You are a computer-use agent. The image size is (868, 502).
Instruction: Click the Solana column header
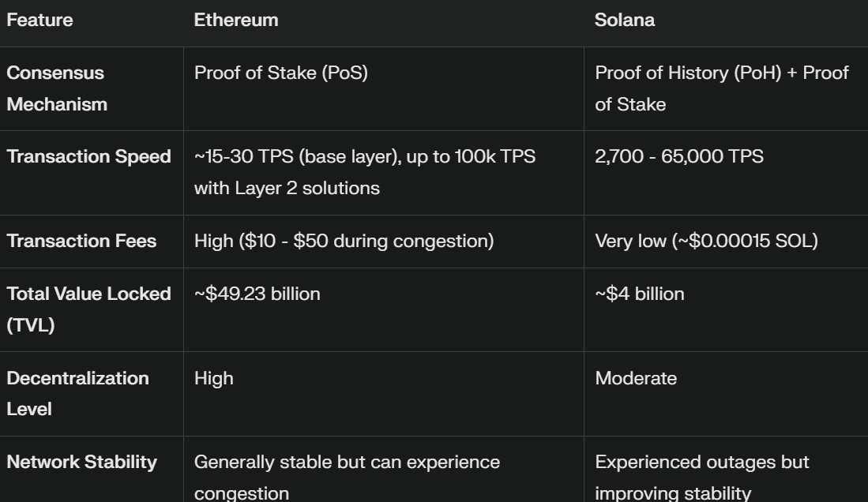(x=625, y=20)
